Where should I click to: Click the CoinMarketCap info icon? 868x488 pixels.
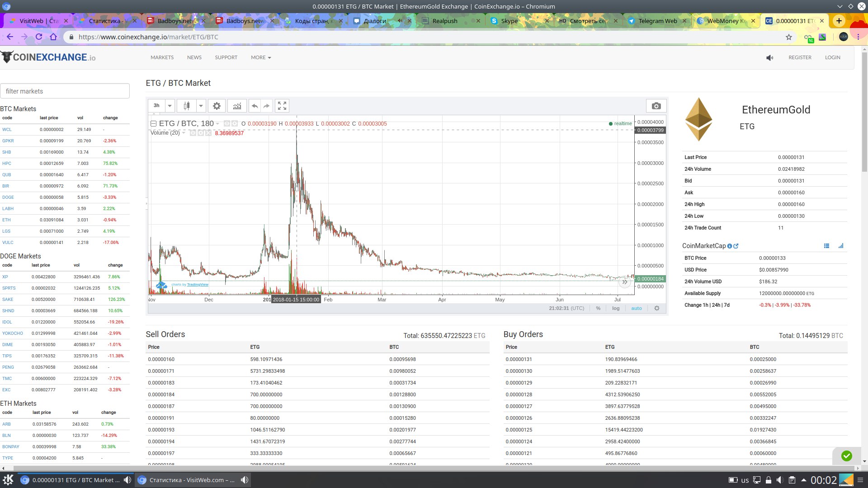click(x=730, y=246)
